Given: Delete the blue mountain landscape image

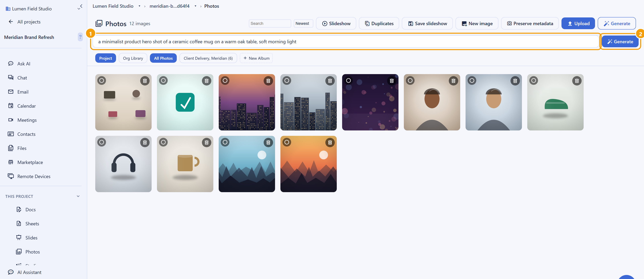Looking at the screenshot, I should 268,143.
